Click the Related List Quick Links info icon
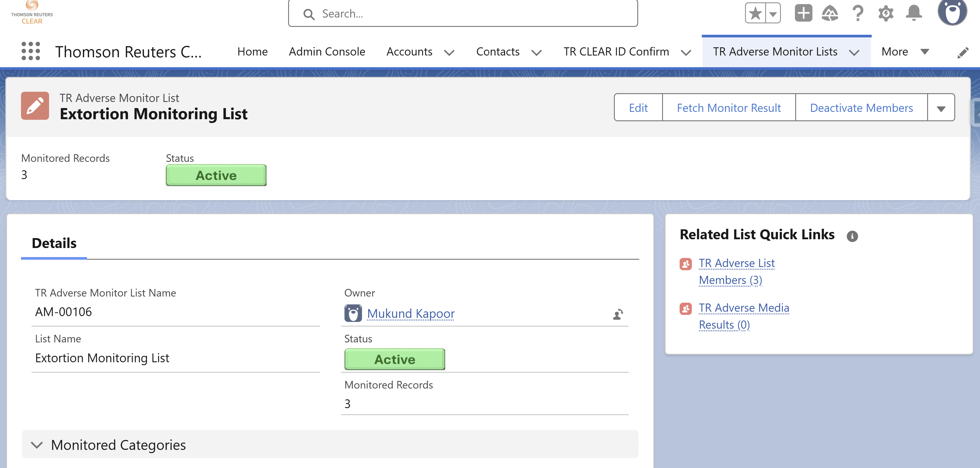 pos(852,236)
